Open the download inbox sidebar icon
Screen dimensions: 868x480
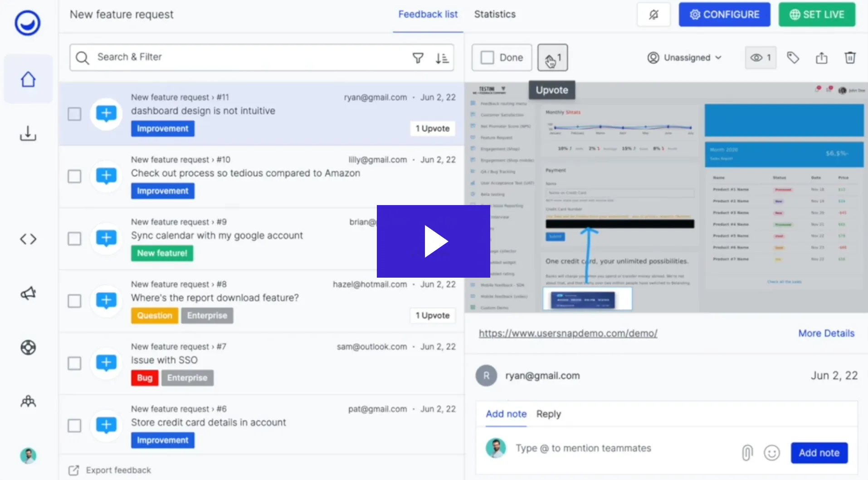pyautogui.click(x=28, y=133)
